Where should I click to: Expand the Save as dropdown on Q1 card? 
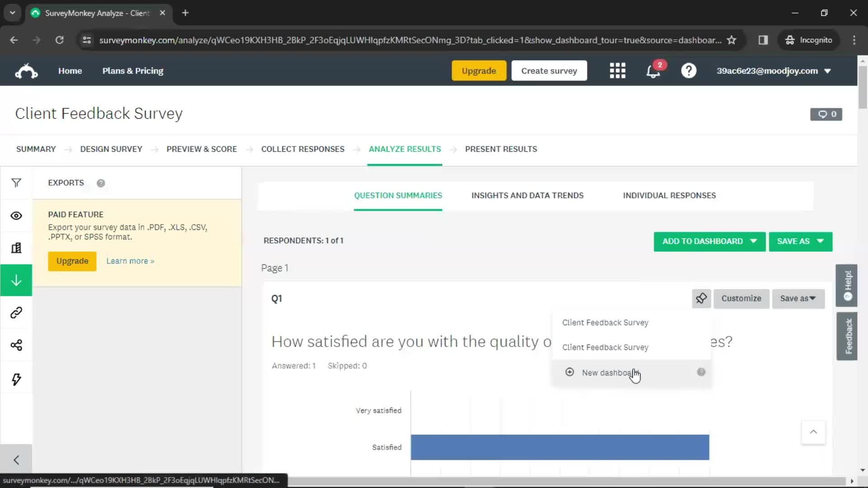pyautogui.click(x=798, y=299)
